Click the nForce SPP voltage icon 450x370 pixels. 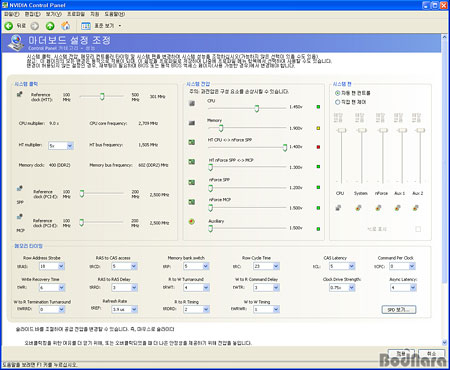pos(192,182)
